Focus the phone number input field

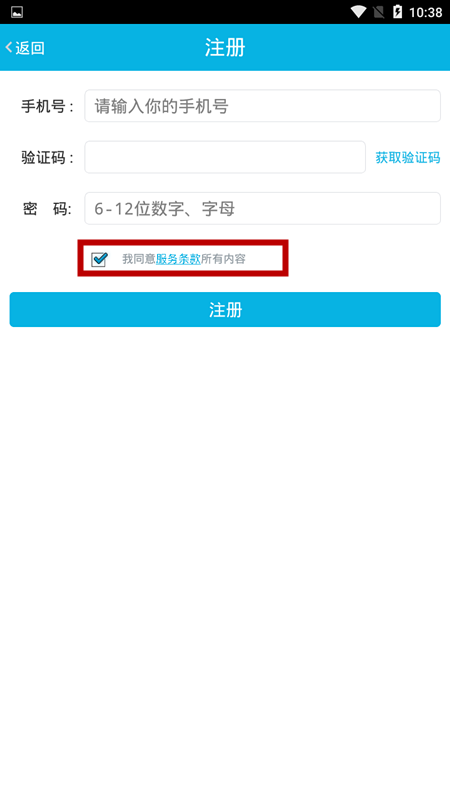(262, 106)
